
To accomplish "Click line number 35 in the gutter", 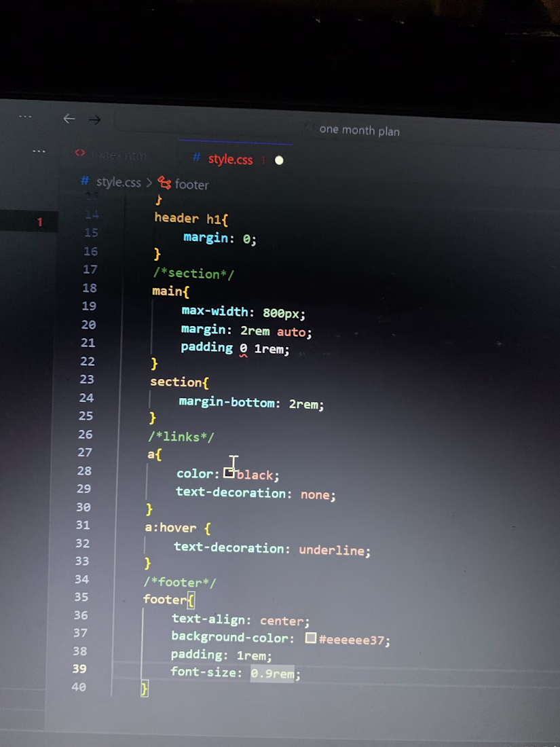I will pyautogui.click(x=81, y=597).
